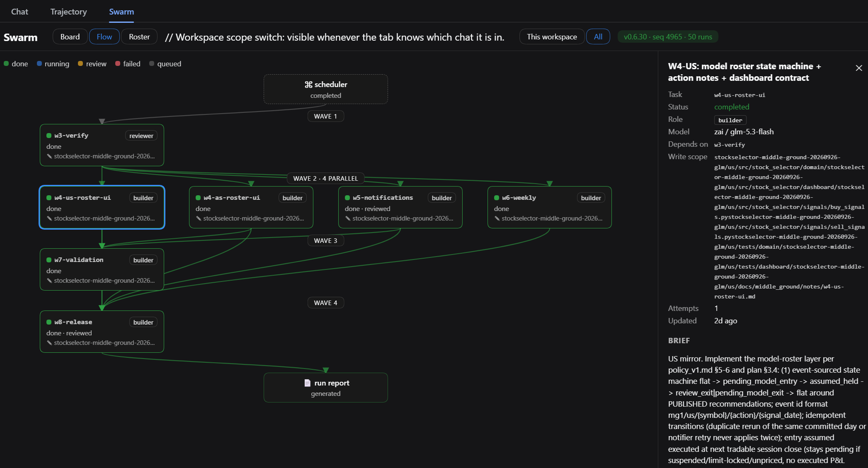Click pencil icon on w3-verify write scope
The width and height of the screenshot is (868, 468).
[x=49, y=156]
